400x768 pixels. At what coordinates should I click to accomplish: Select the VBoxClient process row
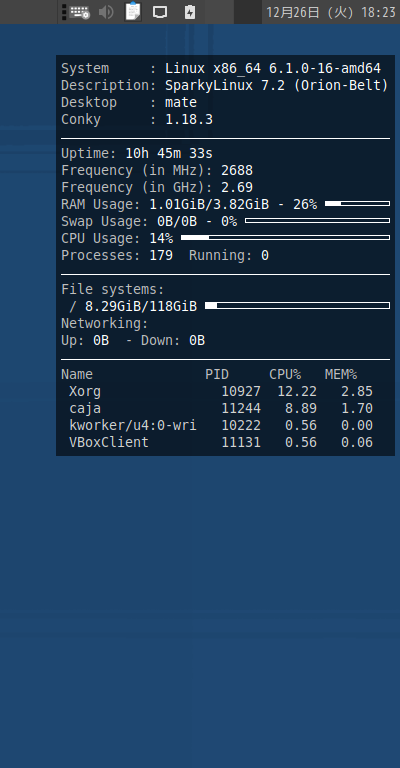point(221,442)
